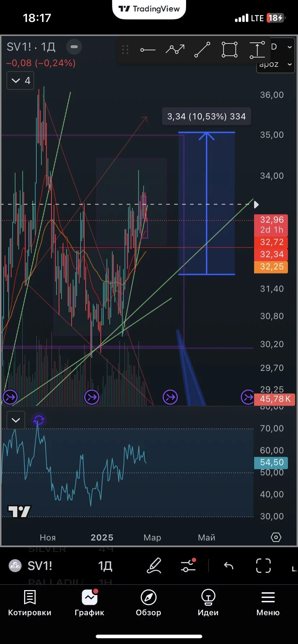Open the time axis settings hexagon icon
Image resolution: width=298 pixels, height=644 pixels.
coord(276,537)
